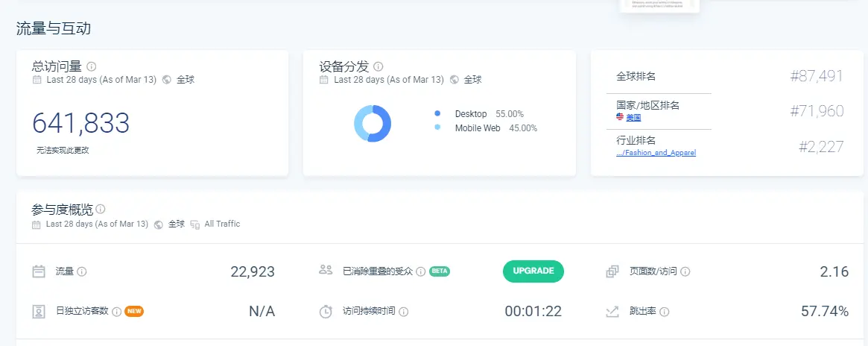Viewport: 868px width, 346px height.
Task: Open info tooltip for 日独立访客数
Action: 116,312
